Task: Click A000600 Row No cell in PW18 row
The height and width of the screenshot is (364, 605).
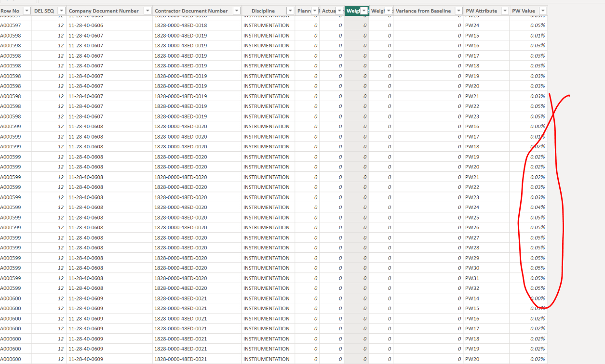Action: (16, 339)
